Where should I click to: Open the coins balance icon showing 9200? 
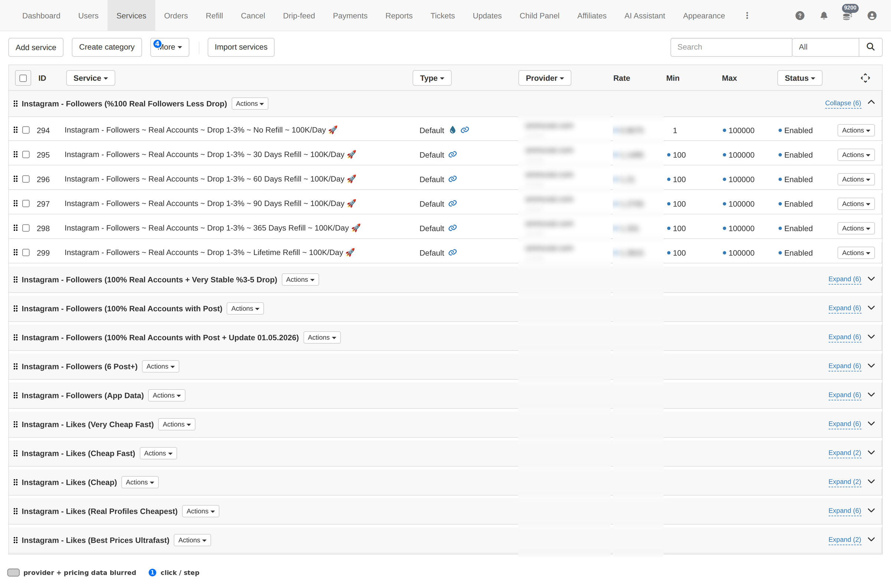847,16
